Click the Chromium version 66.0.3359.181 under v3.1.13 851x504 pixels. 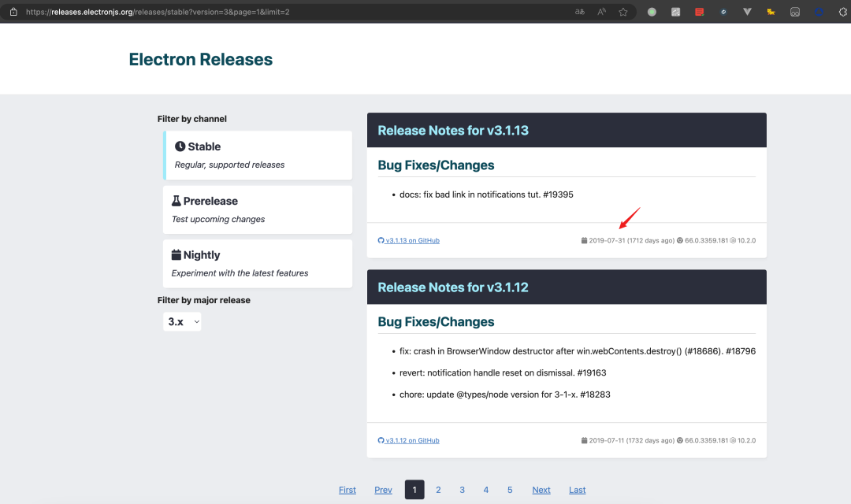(x=706, y=240)
